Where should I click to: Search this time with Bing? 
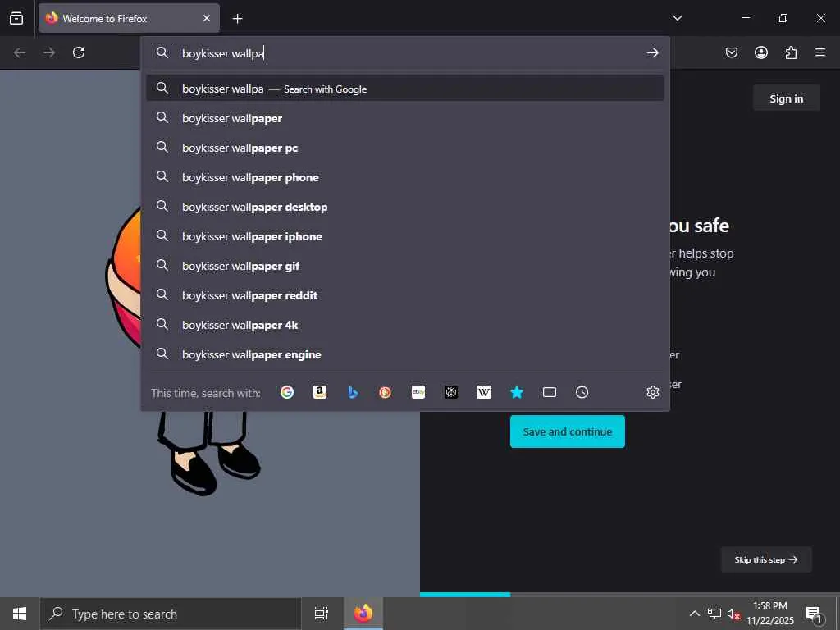tap(353, 392)
